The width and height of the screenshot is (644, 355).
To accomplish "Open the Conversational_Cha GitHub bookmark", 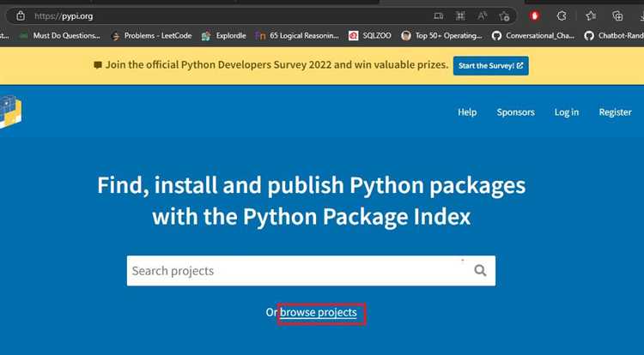I will (533, 36).
